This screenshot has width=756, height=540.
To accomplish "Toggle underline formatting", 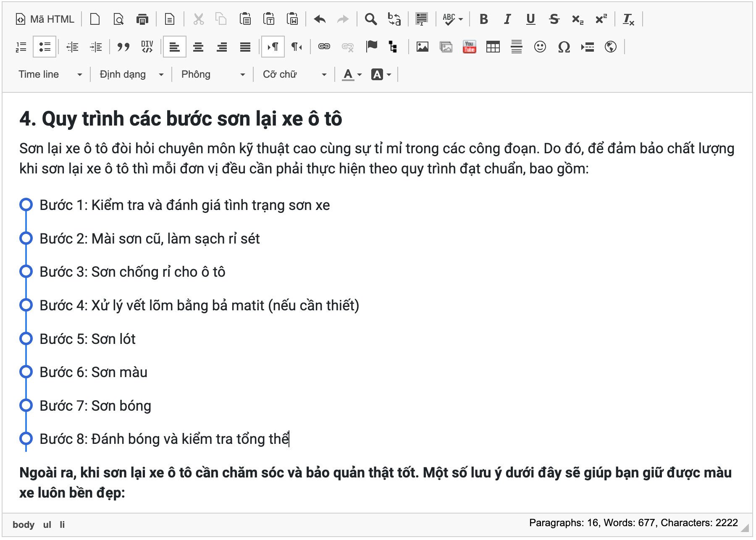I will coord(530,19).
